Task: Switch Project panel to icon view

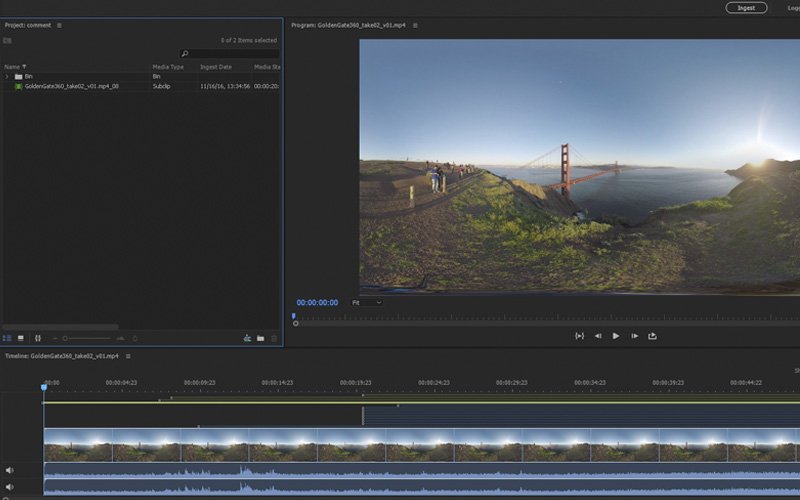Action: (21, 338)
